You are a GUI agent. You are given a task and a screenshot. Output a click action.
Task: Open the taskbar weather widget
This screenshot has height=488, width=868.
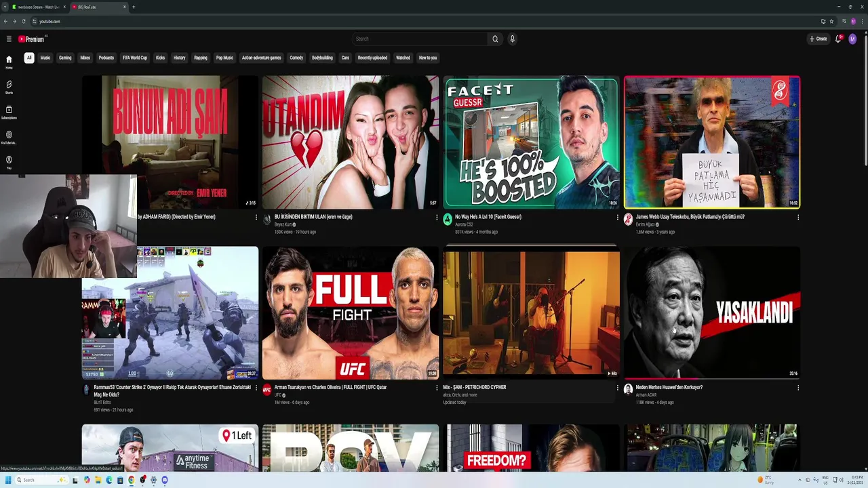(x=764, y=480)
